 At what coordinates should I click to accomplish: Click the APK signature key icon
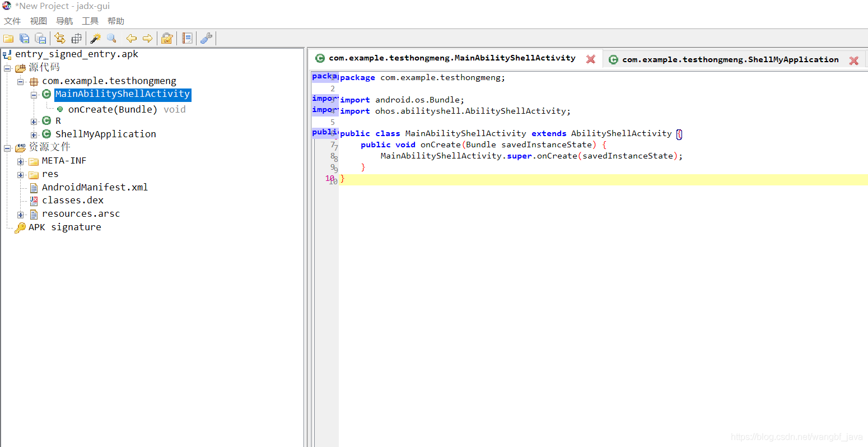[20, 227]
